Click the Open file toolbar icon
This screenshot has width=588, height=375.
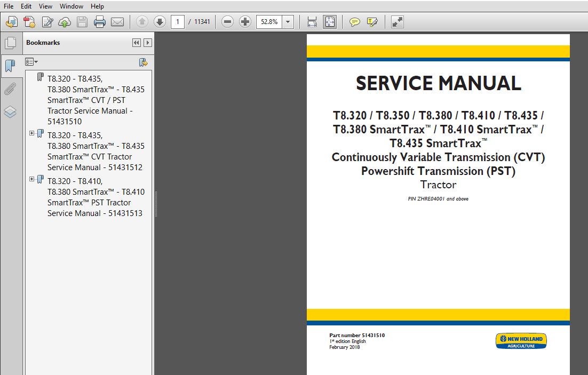pyautogui.click(x=12, y=22)
